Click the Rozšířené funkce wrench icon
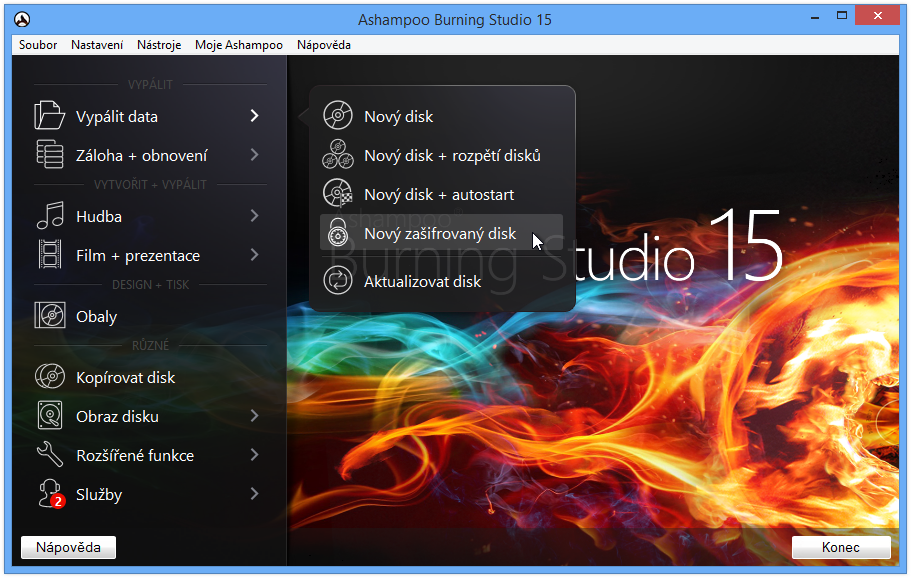This screenshot has height=578, width=911. tap(50, 454)
